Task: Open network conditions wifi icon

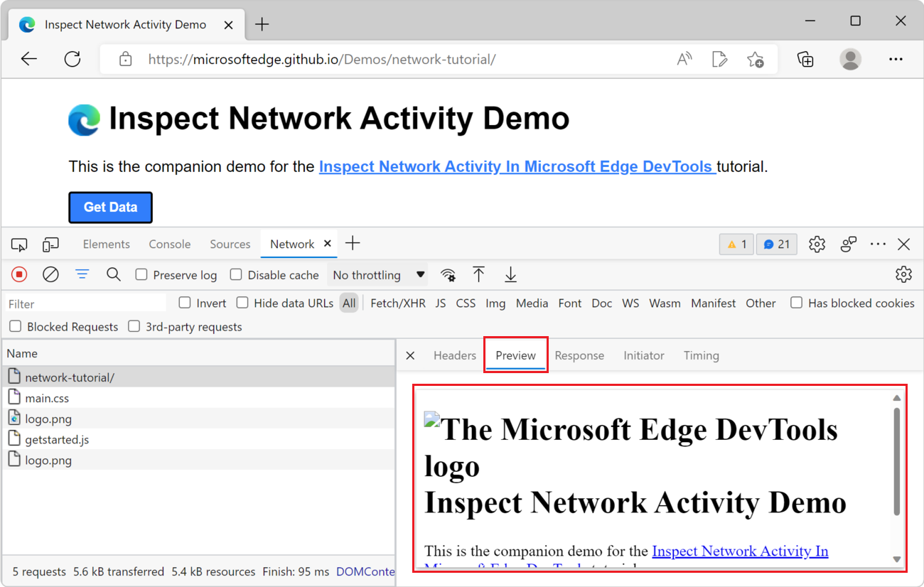Action: tap(448, 275)
